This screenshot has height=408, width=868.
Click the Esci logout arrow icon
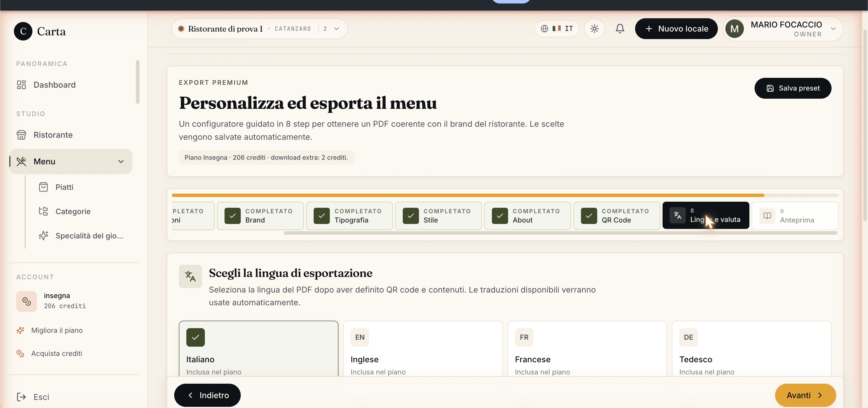[21, 397]
